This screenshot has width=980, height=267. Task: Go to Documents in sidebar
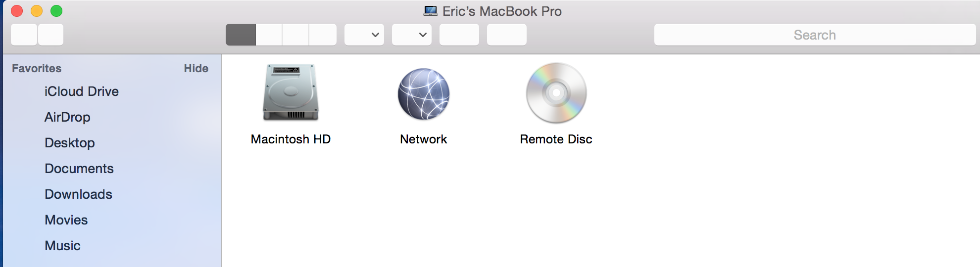tap(79, 169)
